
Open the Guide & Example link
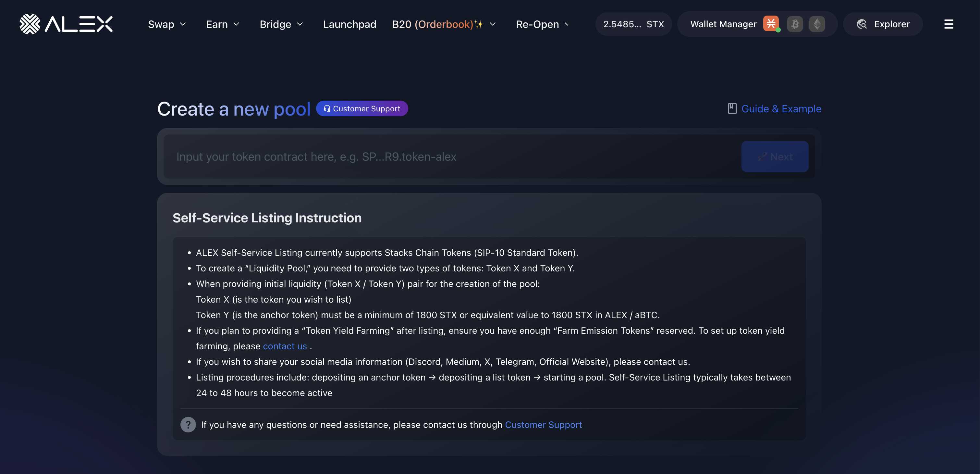coord(781,108)
